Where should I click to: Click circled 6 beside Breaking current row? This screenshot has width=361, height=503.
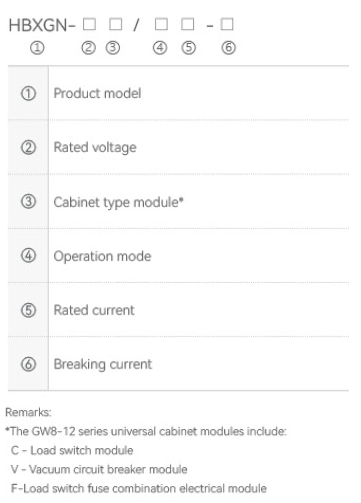pos(28,364)
